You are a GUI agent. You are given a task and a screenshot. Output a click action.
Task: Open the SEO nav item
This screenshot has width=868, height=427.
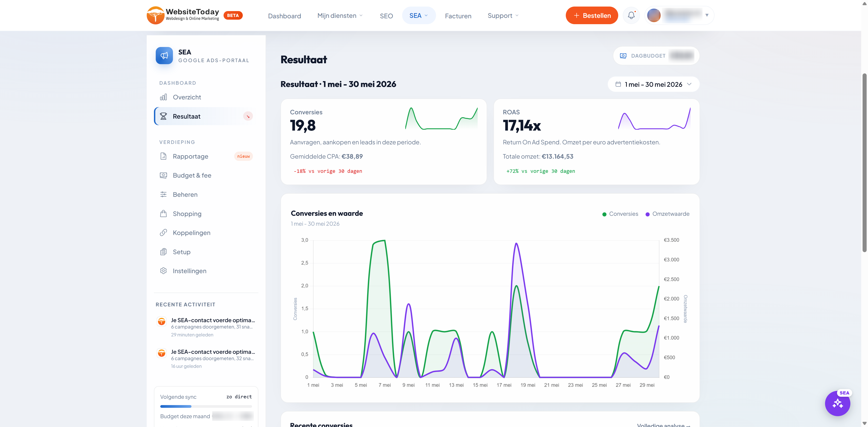tap(386, 16)
